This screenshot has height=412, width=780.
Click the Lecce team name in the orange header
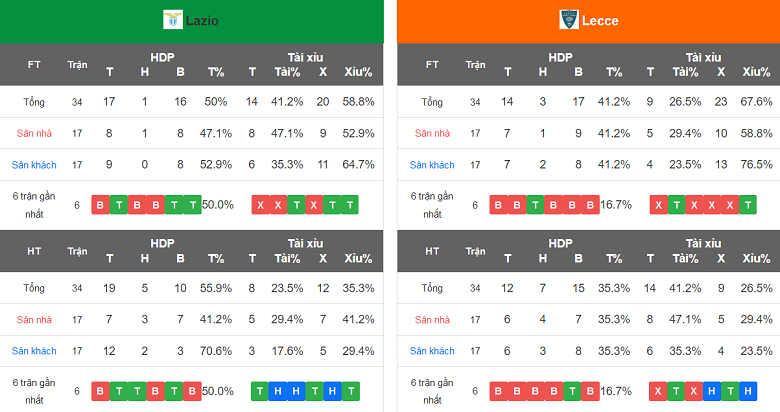click(x=600, y=20)
